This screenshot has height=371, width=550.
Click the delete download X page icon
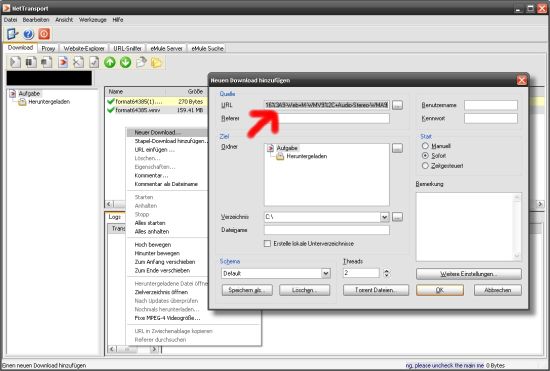[x=78, y=62]
